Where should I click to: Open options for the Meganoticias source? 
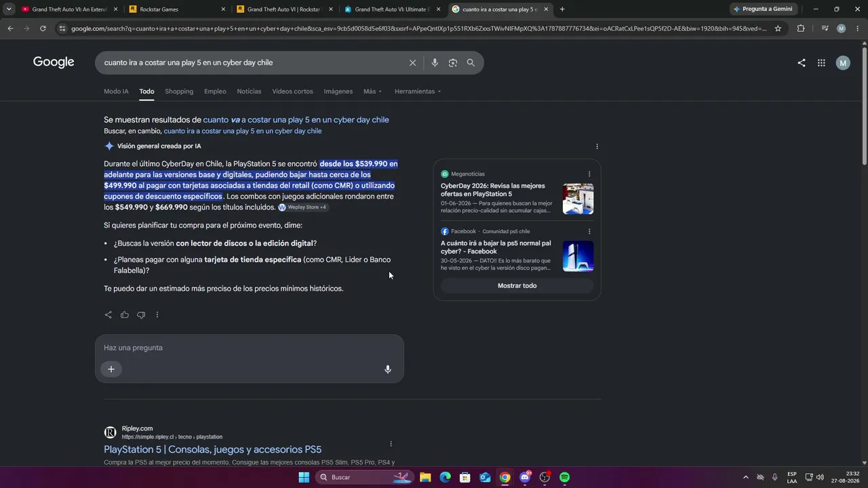(x=589, y=174)
